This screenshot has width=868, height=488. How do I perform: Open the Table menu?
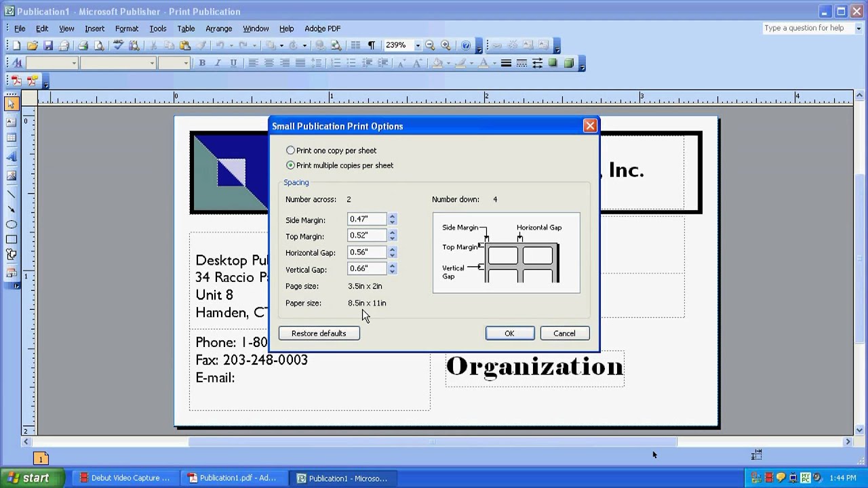[x=186, y=28]
